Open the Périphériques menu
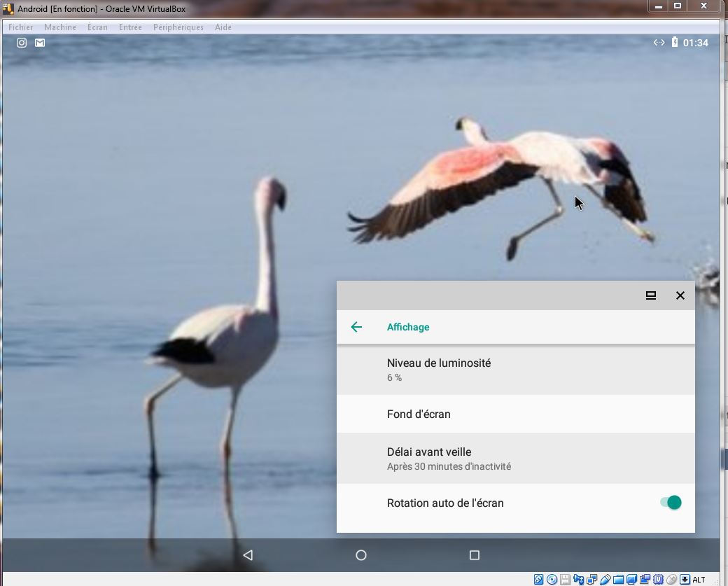 pyautogui.click(x=178, y=27)
